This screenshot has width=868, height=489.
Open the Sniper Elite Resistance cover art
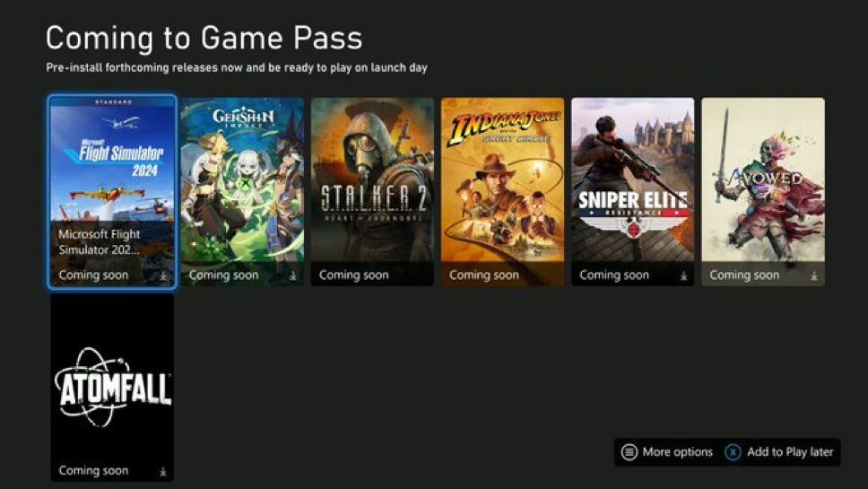[x=633, y=192]
